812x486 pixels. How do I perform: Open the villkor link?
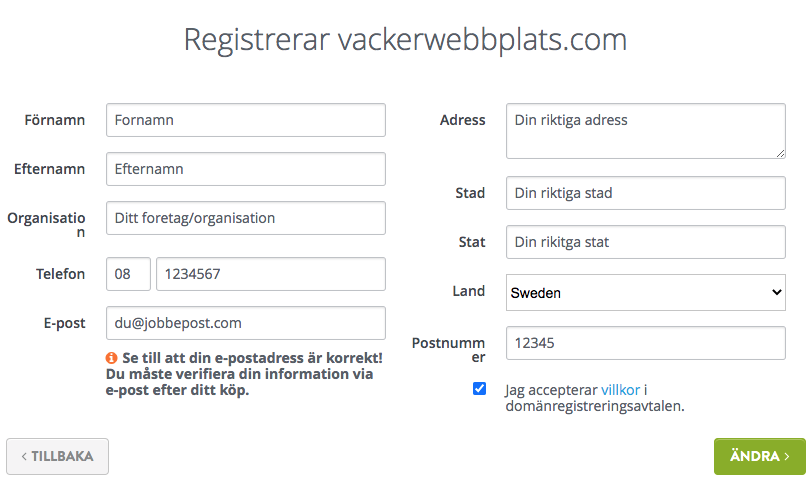tap(620, 390)
